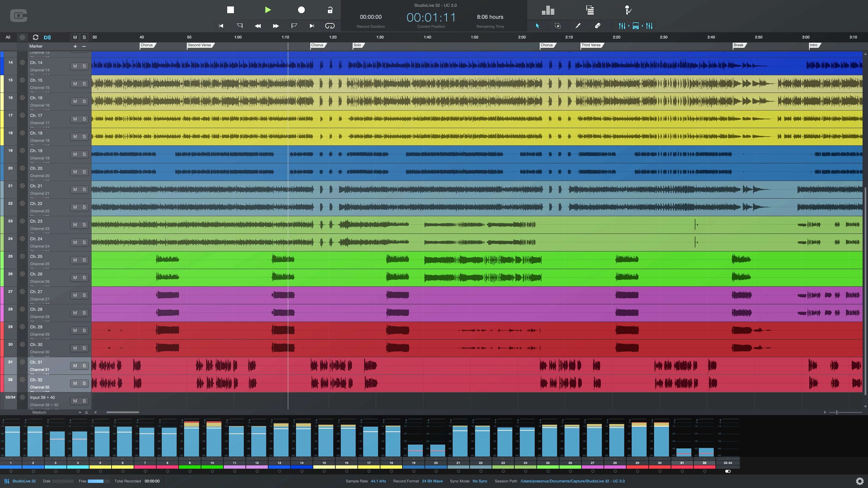
Task: Add a marker with the plus button
Action: (75, 46)
